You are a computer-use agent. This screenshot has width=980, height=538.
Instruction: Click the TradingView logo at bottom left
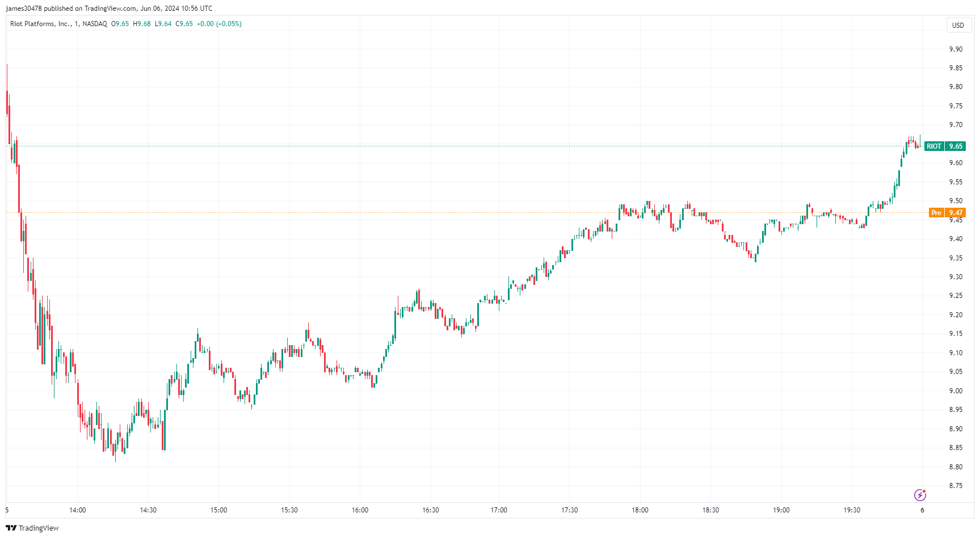click(32, 528)
